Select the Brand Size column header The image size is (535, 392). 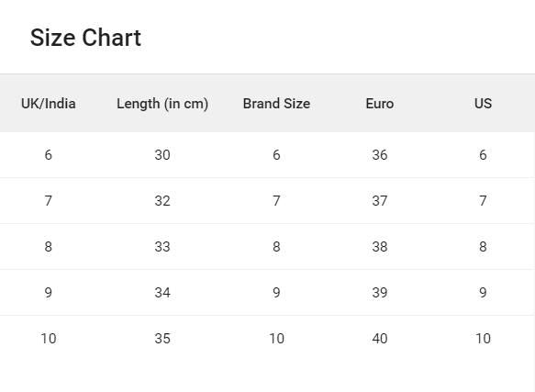click(276, 104)
